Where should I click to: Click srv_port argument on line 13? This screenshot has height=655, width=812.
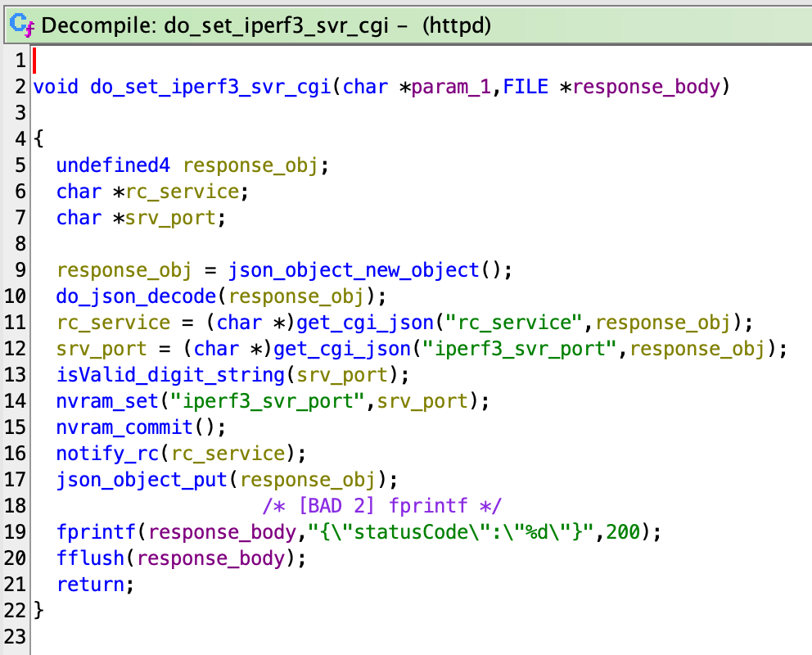pyautogui.click(x=342, y=375)
